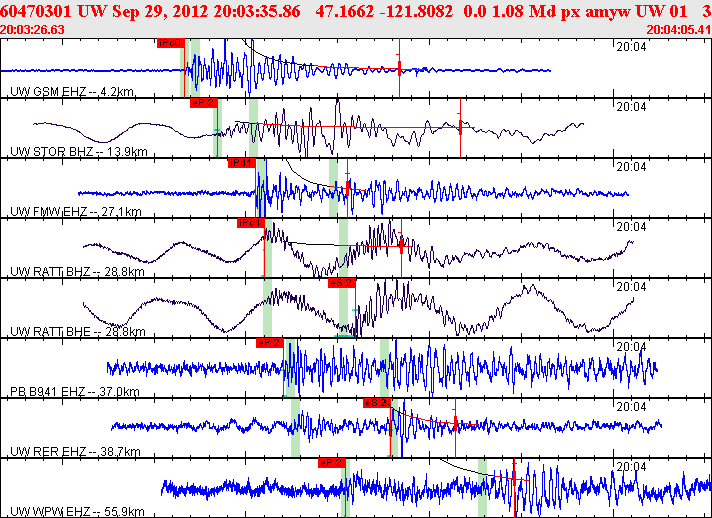Click the iPd1 pick flag on FMW trace

242,163
